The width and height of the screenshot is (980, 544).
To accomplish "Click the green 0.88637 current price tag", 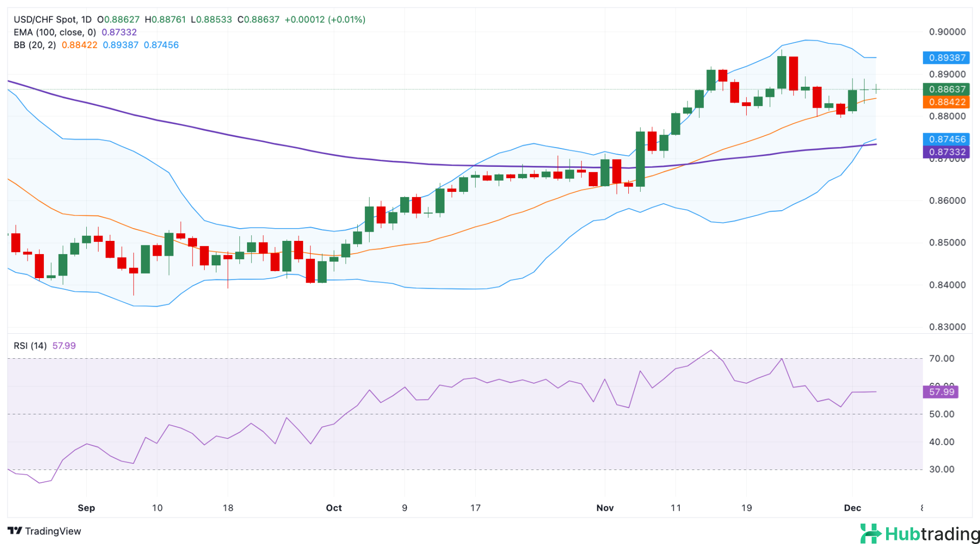I will tap(947, 89).
